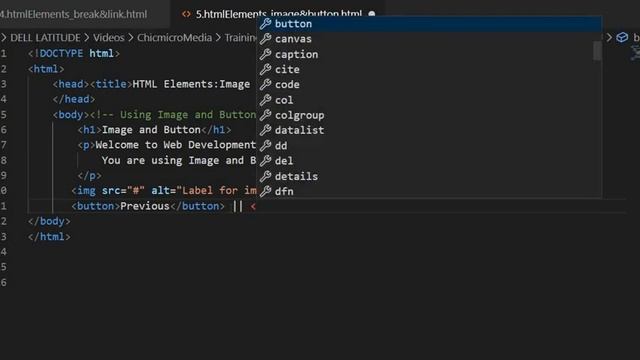The image size is (640, 360).
Task: Click the wrench icon beside 'canvas'
Action: [x=266, y=39]
